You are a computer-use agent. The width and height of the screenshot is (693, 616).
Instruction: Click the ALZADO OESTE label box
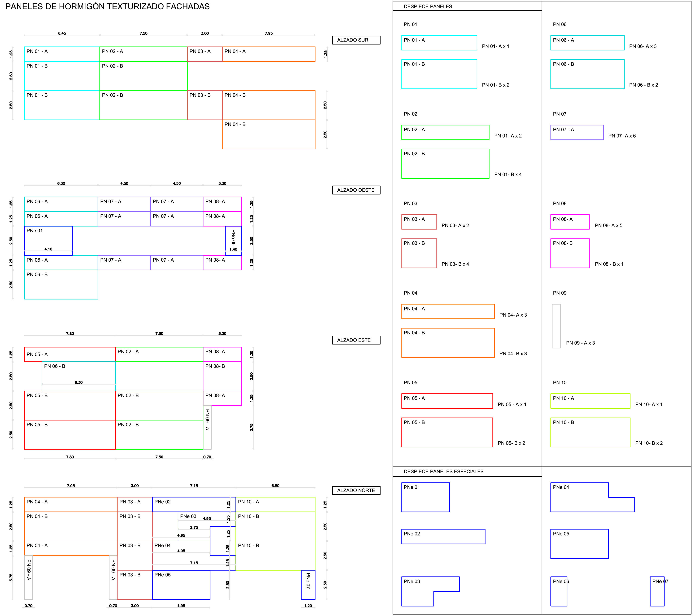point(356,190)
